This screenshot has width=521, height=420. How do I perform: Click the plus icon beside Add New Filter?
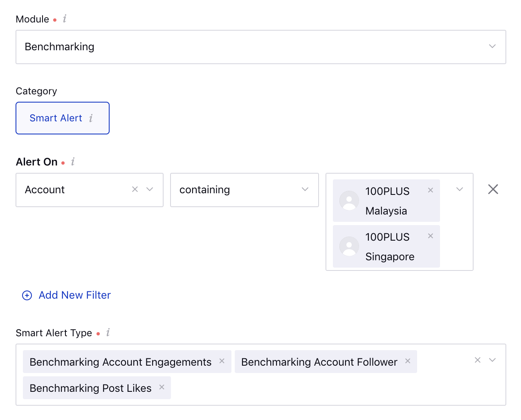27,295
